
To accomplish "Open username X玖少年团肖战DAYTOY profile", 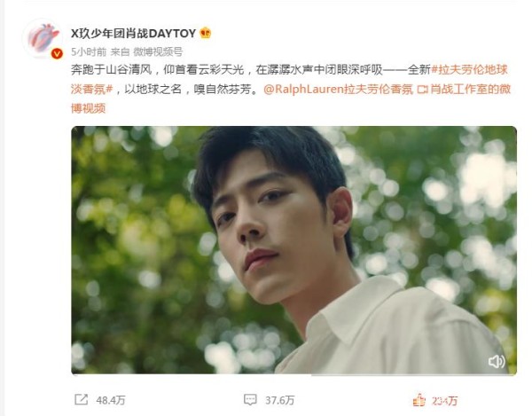I will click(133, 33).
